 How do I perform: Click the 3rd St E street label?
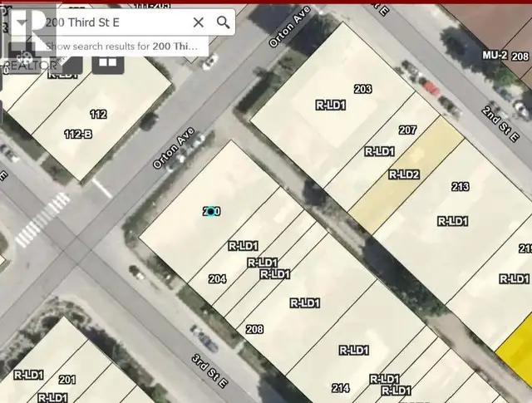pyautogui.click(x=209, y=371)
